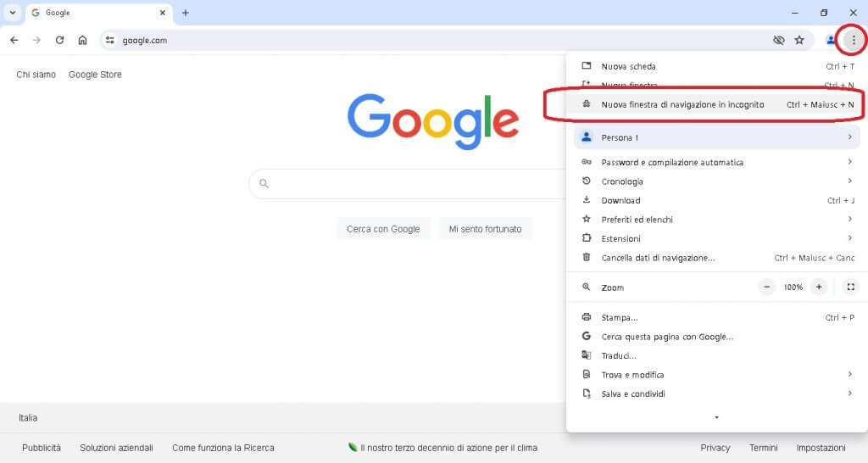
Task: Increase zoom with the plus button
Action: coord(819,287)
